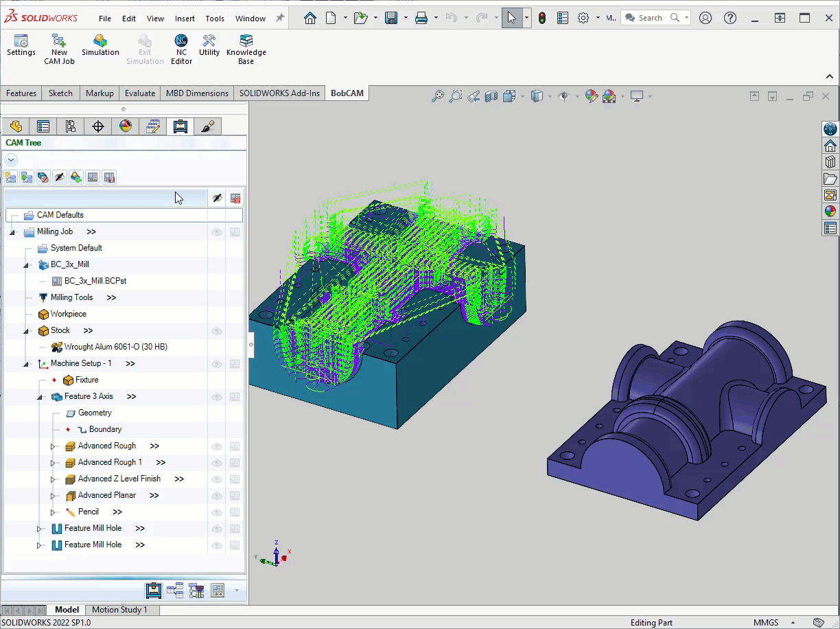This screenshot has width=840, height=629.
Task: Open the DimXpertManager crosshair tab
Action: tap(98, 126)
